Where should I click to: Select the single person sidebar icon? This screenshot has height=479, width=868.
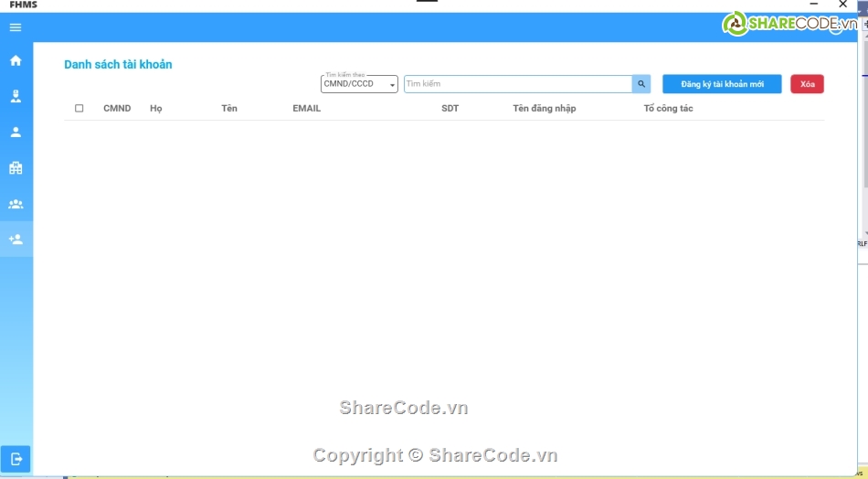point(16,132)
